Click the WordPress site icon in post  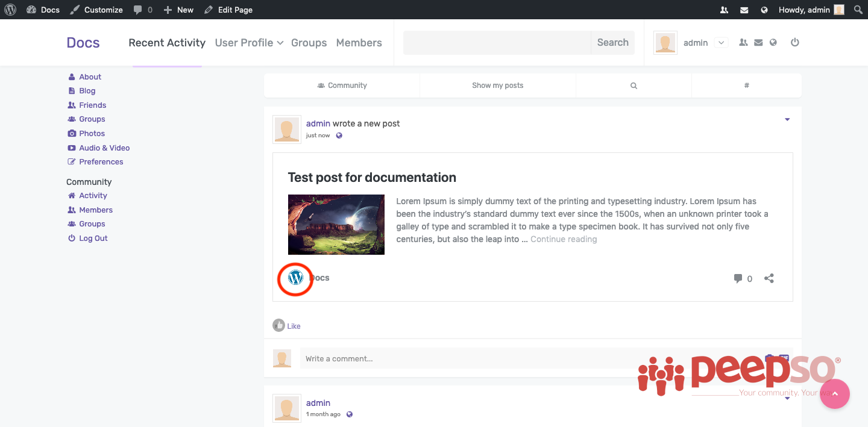[295, 278]
